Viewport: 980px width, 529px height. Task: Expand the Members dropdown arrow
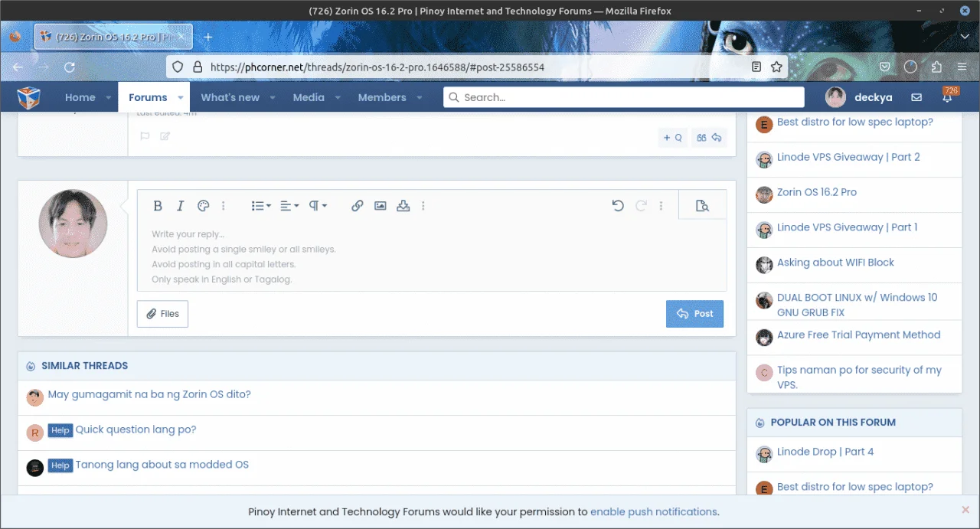[x=420, y=97]
